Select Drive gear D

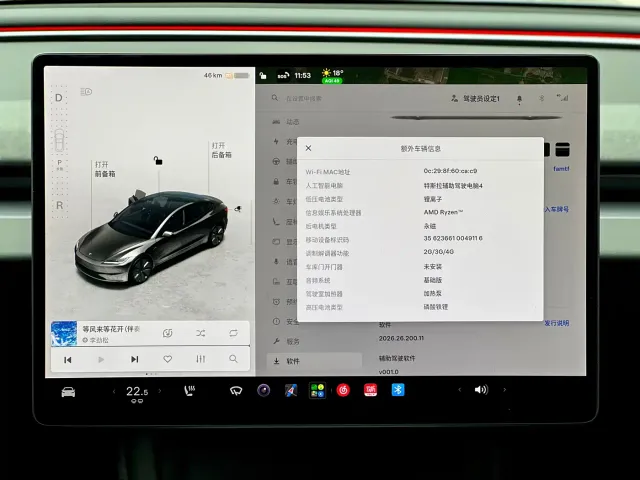59,98
